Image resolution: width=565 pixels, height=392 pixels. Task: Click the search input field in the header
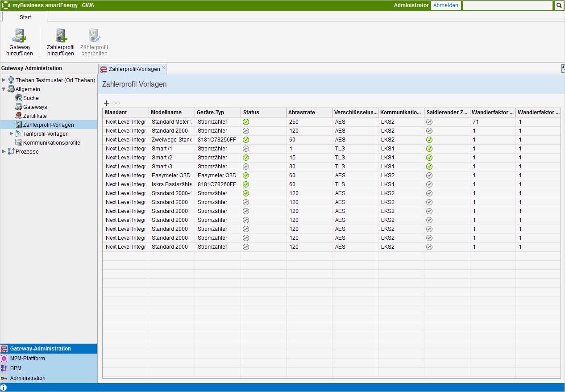507,5
